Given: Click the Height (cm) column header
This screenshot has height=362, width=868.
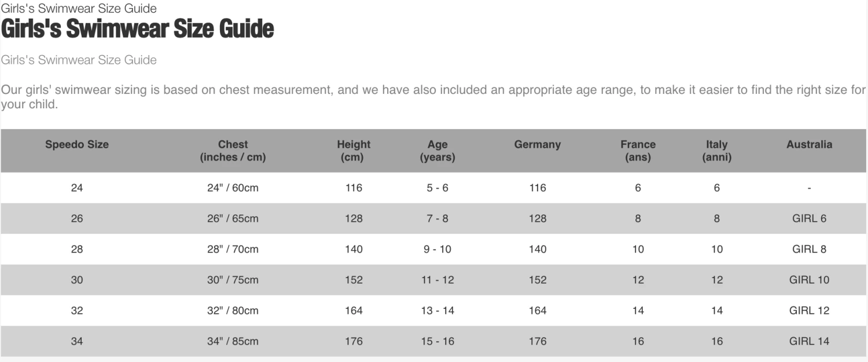Looking at the screenshot, I should pos(354,151).
